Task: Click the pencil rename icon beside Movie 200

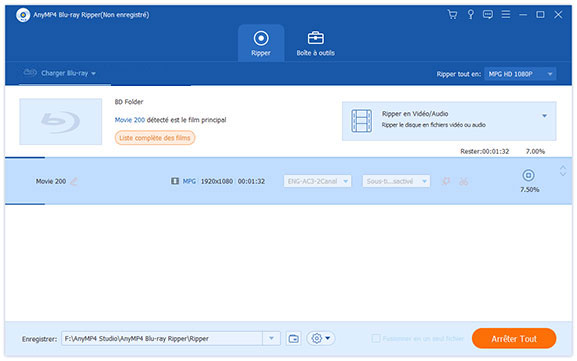Action: [74, 181]
